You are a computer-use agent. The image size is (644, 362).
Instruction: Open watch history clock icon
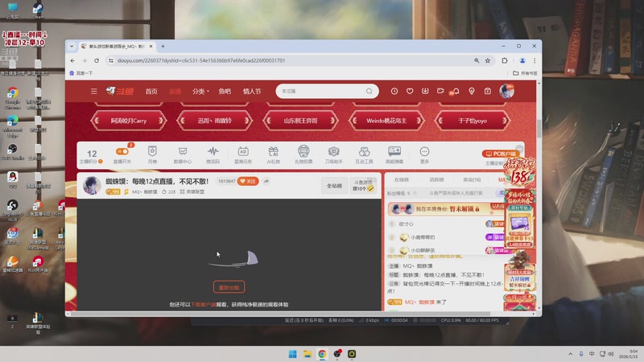click(394, 91)
